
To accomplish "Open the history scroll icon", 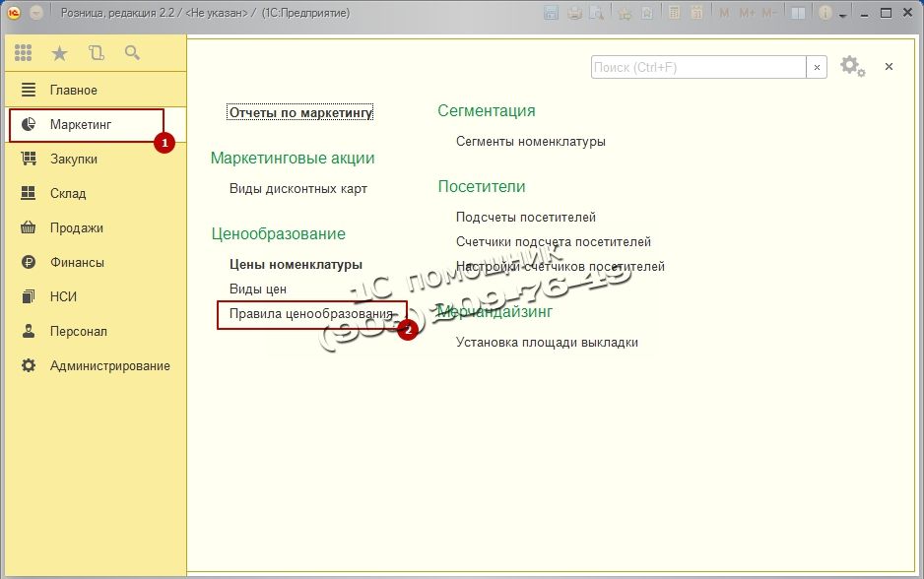I will (x=96, y=53).
